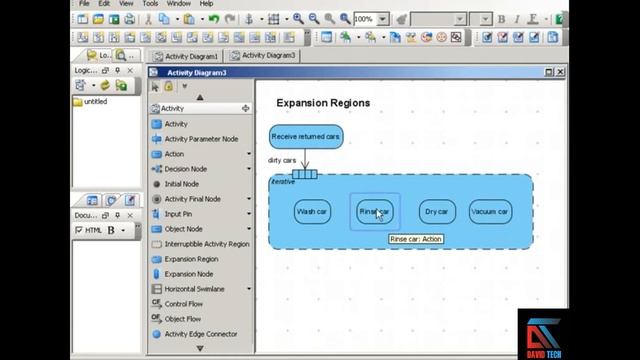
Task: Click the green Undo arrow
Action: click(x=214, y=19)
